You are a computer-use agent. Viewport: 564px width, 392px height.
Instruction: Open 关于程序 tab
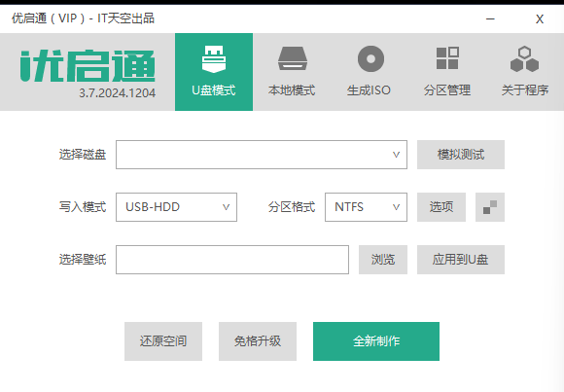[524, 72]
